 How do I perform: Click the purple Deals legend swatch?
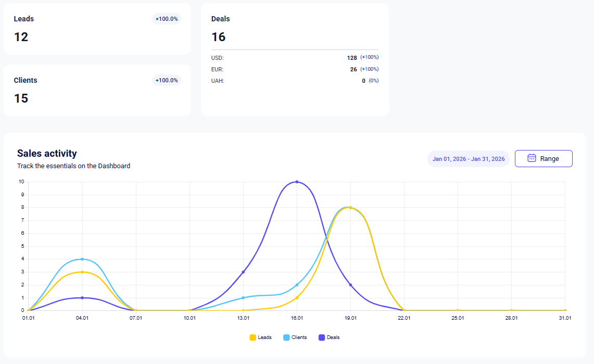point(322,337)
